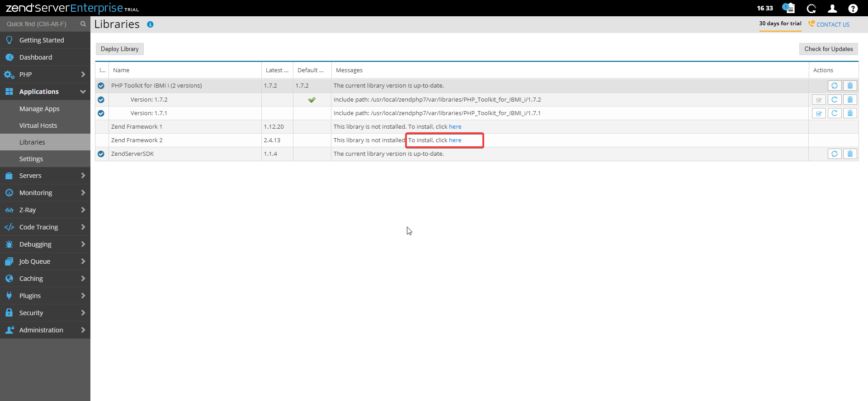The height and width of the screenshot is (401, 868).
Task: Click the Deploy Library button
Action: tap(119, 49)
